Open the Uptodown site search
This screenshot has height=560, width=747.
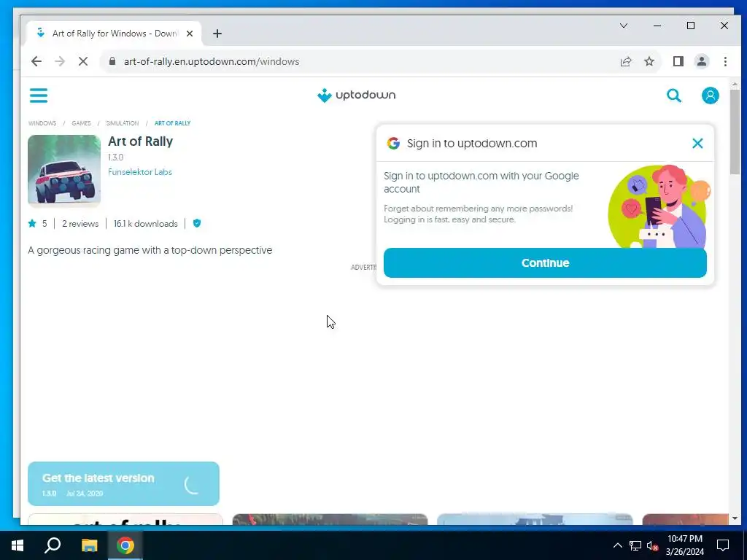(x=673, y=96)
